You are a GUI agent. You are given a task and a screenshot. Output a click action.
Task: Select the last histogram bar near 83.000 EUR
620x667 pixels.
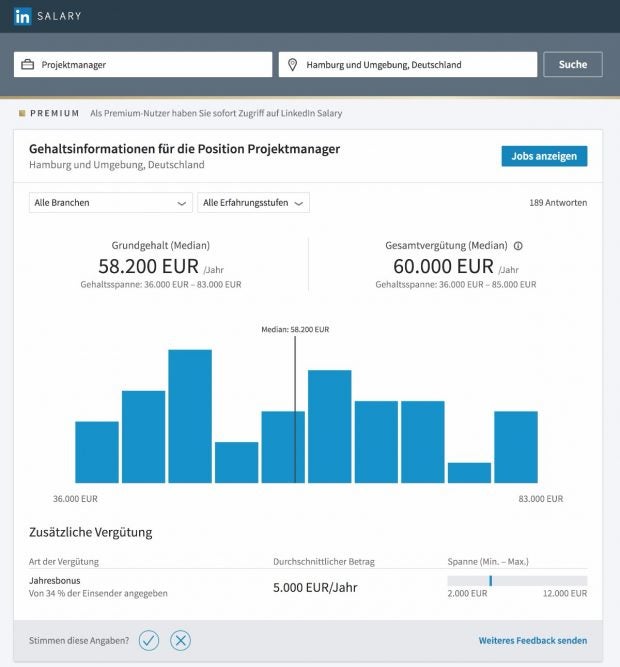coord(516,447)
